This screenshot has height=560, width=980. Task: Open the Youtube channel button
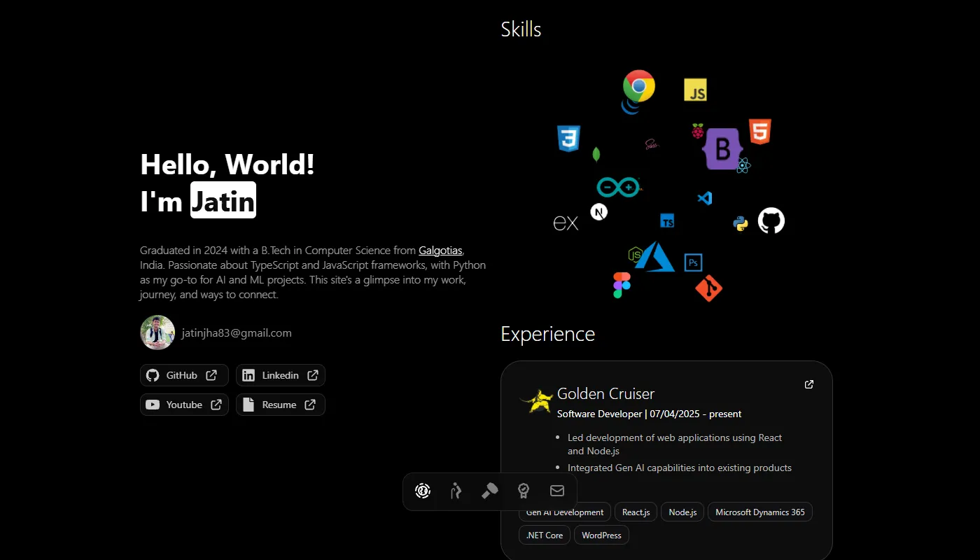pyautogui.click(x=184, y=405)
